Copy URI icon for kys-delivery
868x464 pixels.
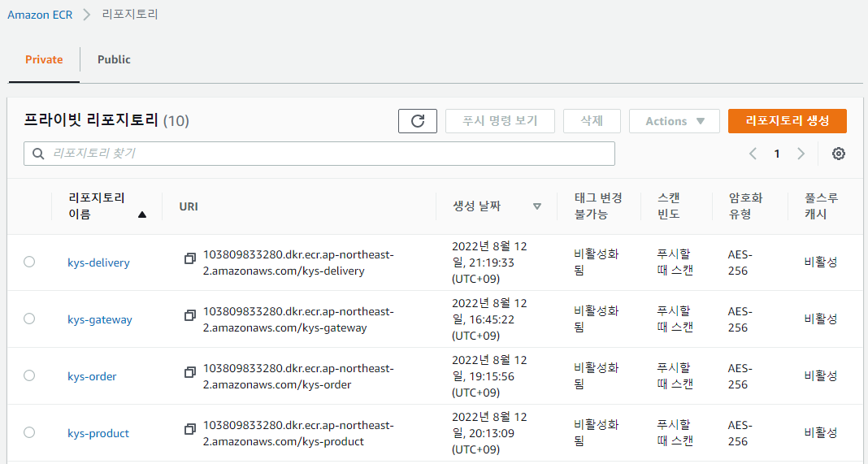point(190,258)
